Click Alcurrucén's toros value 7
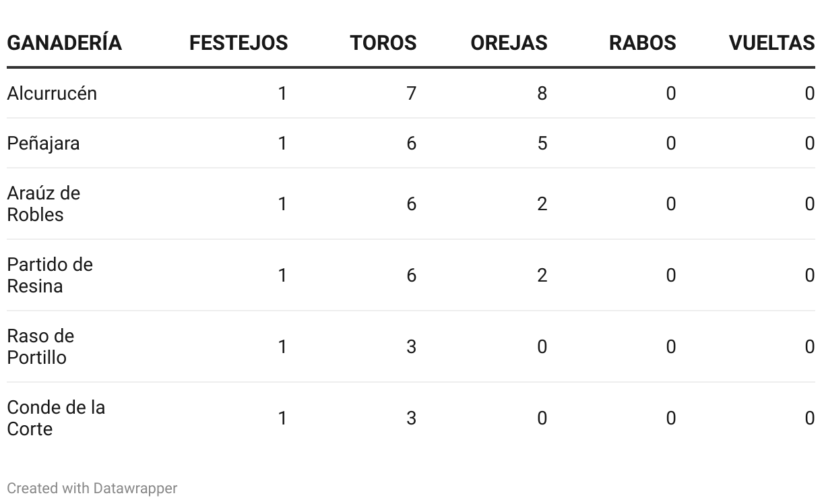This screenshot has height=504, width=822. tap(411, 93)
